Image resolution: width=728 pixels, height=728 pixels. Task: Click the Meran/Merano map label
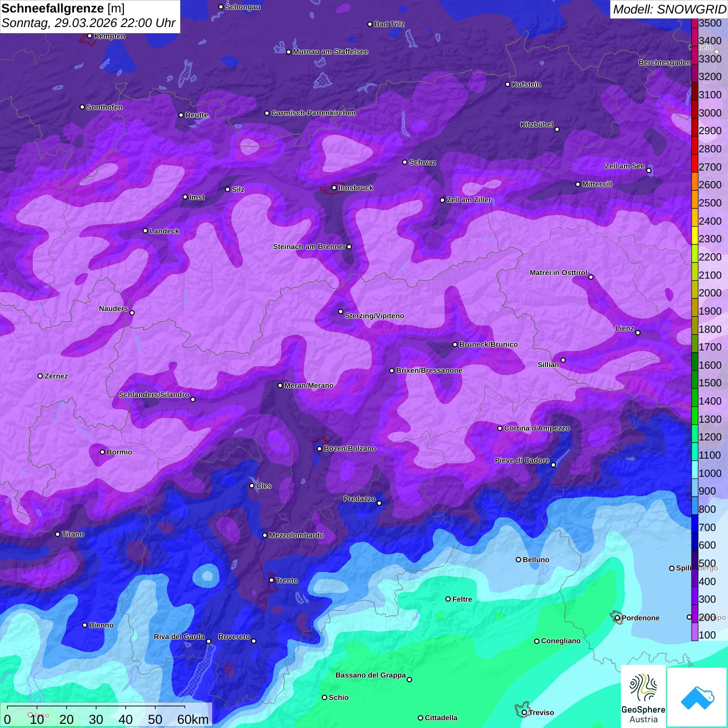[x=309, y=385]
